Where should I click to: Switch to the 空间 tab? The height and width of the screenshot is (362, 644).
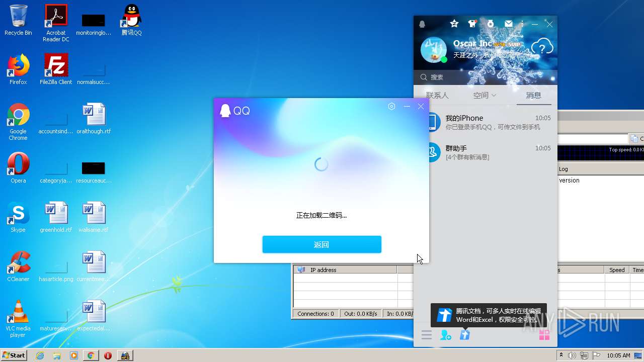(x=481, y=95)
